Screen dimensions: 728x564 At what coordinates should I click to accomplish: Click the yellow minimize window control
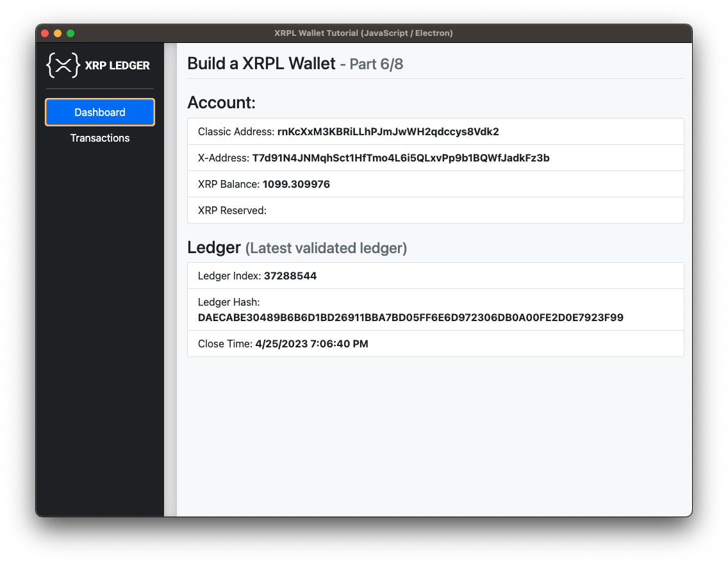(57, 32)
